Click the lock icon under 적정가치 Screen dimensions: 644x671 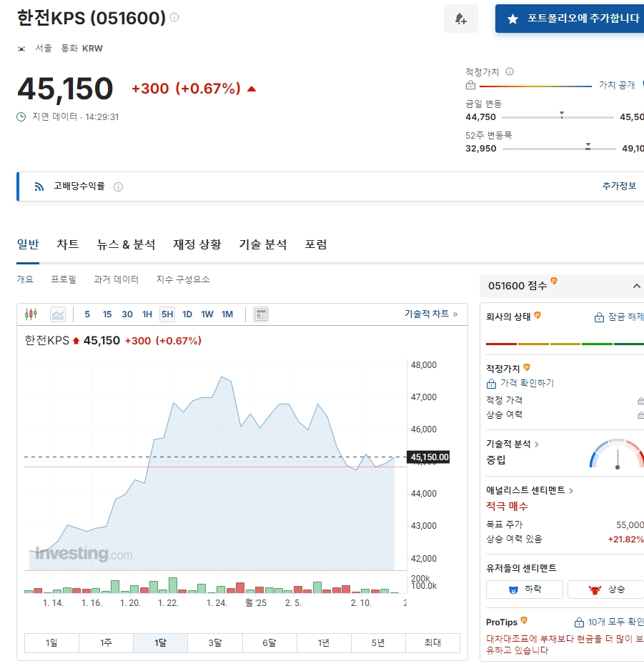tap(470, 85)
